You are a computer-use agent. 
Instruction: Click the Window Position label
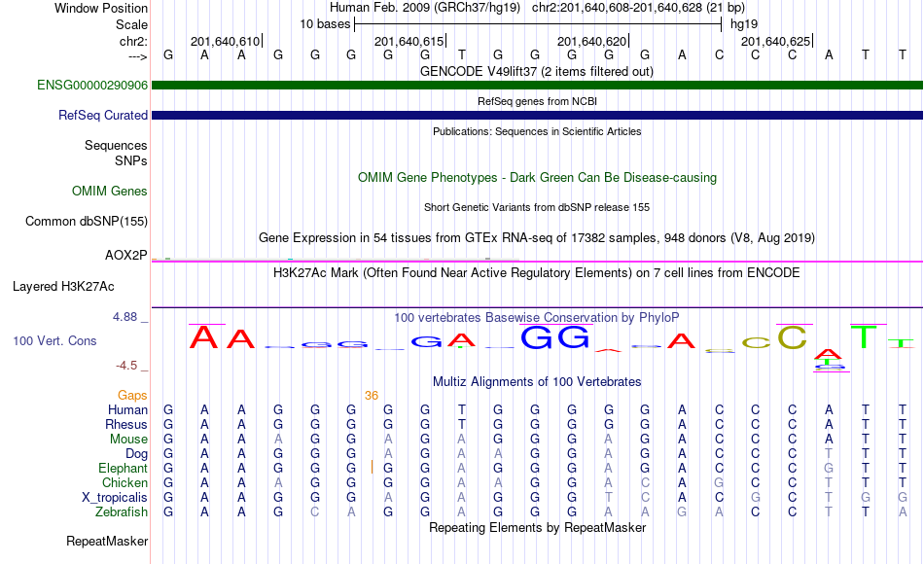click(101, 8)
